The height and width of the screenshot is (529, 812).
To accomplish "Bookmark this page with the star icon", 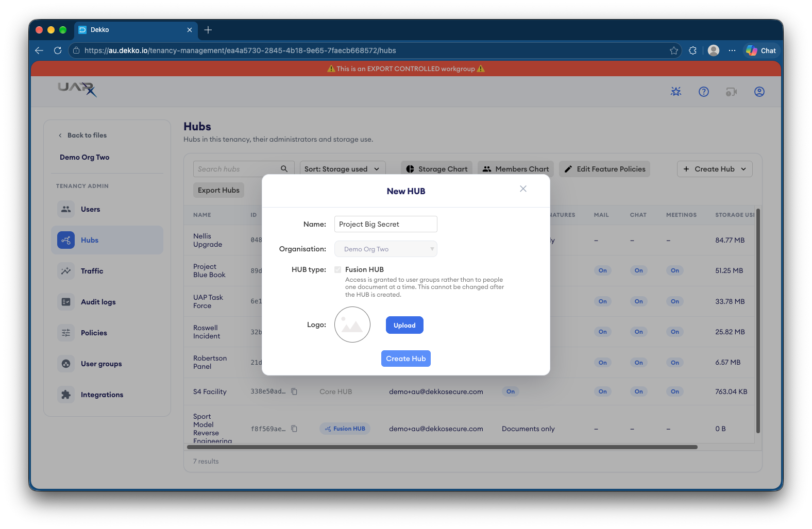I will click(x=674, y=50).
